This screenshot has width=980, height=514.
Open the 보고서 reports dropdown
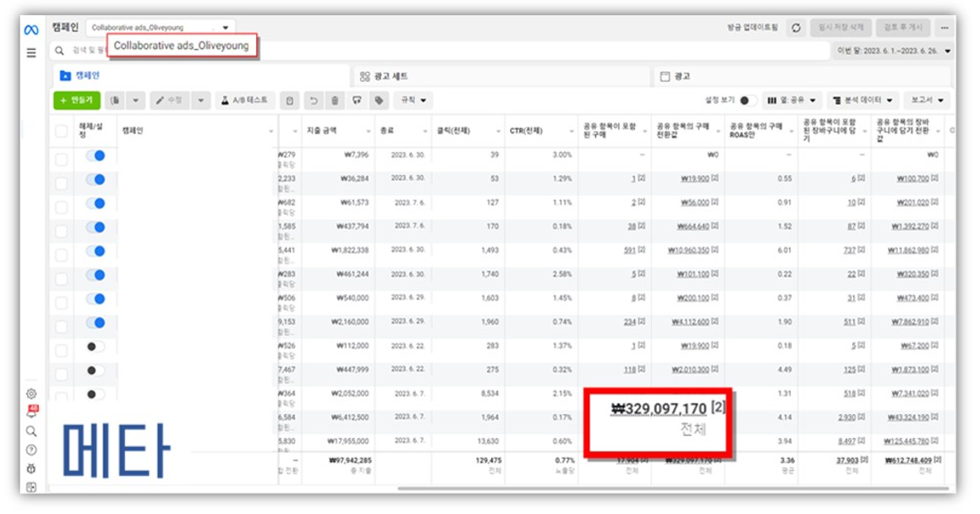pos(927,100)
